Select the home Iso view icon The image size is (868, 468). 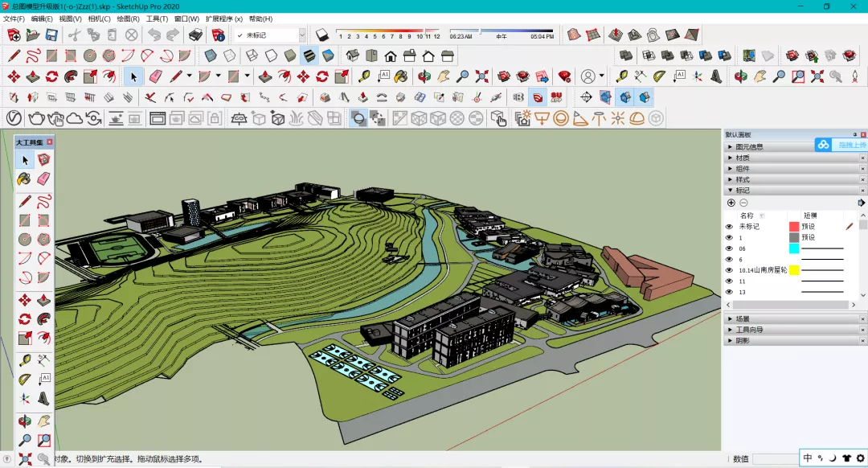click(x=353, y=55)
